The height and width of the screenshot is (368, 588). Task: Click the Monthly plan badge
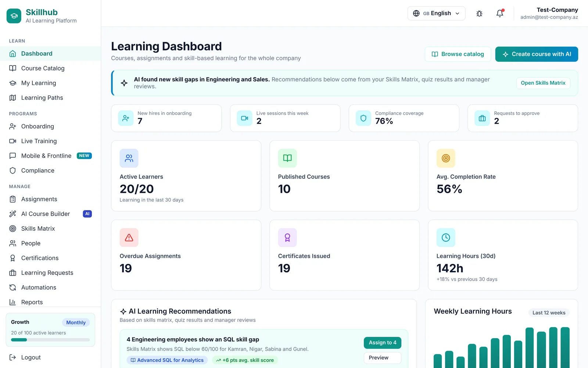[76, 323]
